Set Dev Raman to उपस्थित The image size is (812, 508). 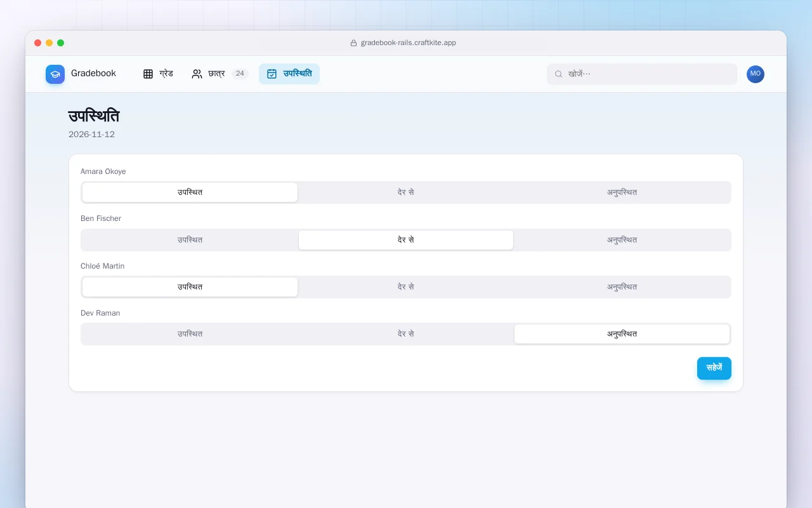click(x=190, y=334)
